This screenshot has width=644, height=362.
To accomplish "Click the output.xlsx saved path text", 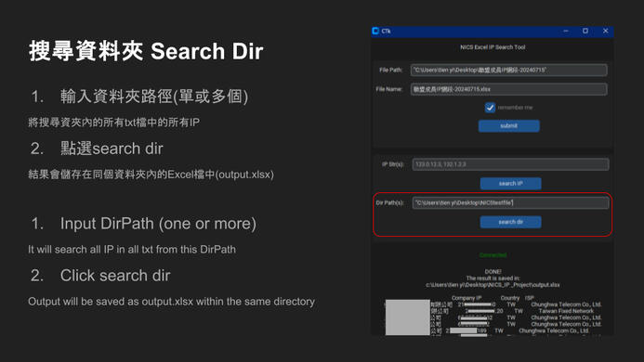I will (493, 285).
